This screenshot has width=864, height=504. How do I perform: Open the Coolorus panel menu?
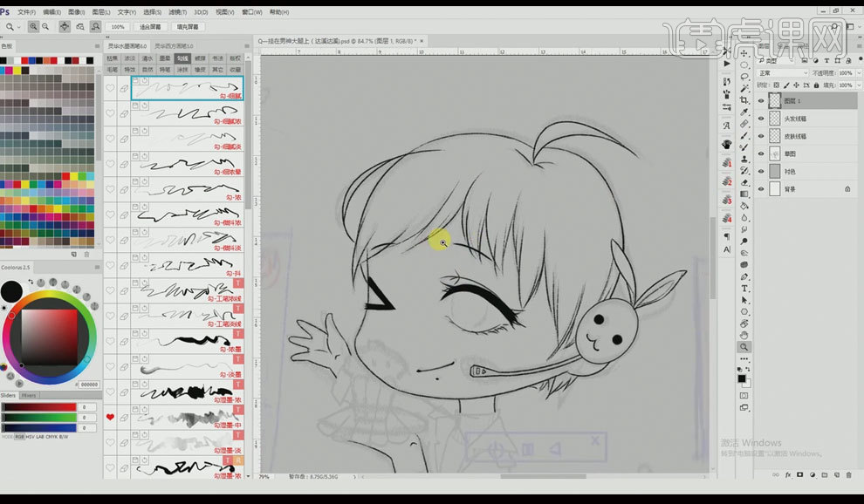pos(97,267)
